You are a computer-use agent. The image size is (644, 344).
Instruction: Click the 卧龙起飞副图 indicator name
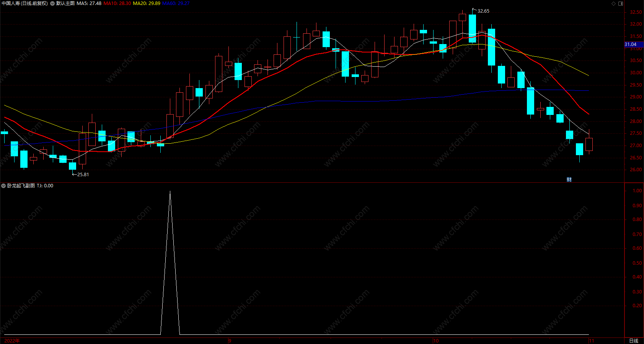click(21, 186)
